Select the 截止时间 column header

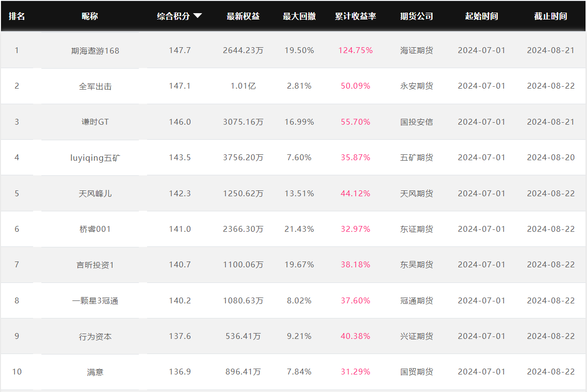coord(550,16)
